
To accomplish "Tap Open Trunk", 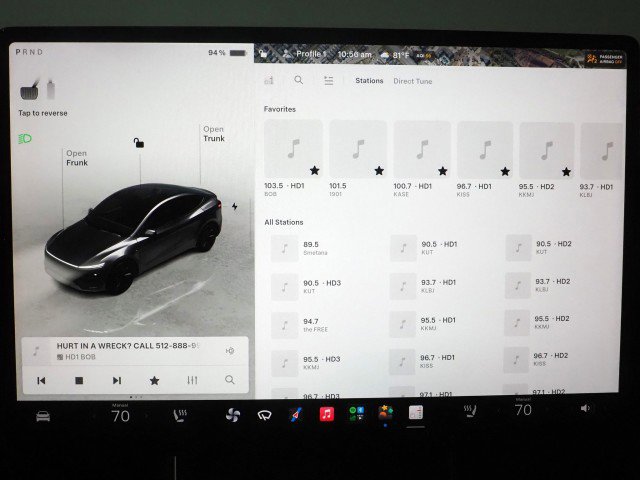I will tap(214, 134).
